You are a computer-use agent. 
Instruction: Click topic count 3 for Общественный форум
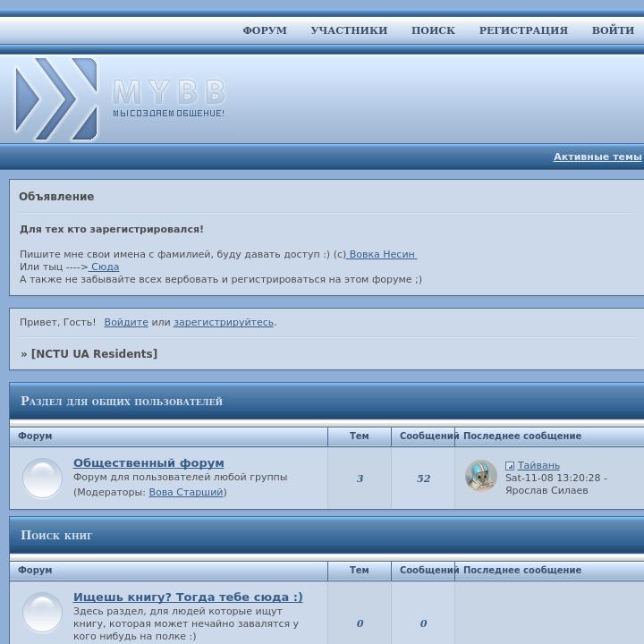coord(360,479)
